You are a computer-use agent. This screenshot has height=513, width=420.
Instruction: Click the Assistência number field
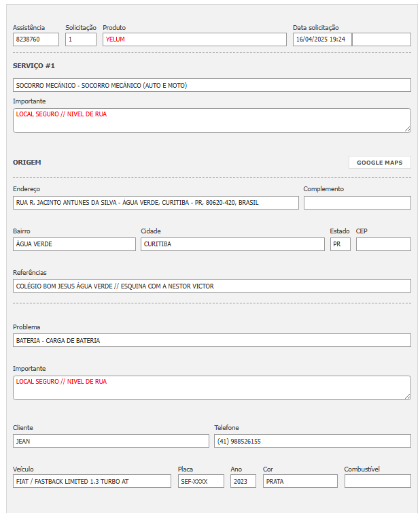pyautogui.click(x=35, y=39)
